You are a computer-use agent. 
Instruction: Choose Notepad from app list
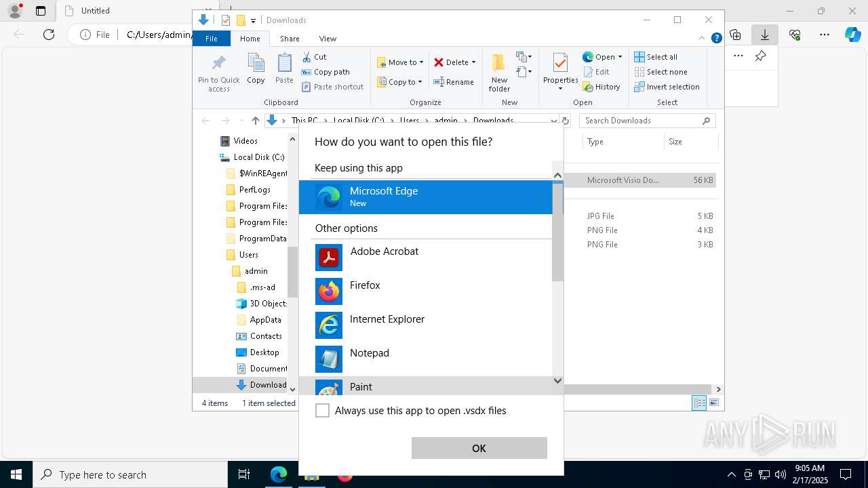(x=426, y=359)
